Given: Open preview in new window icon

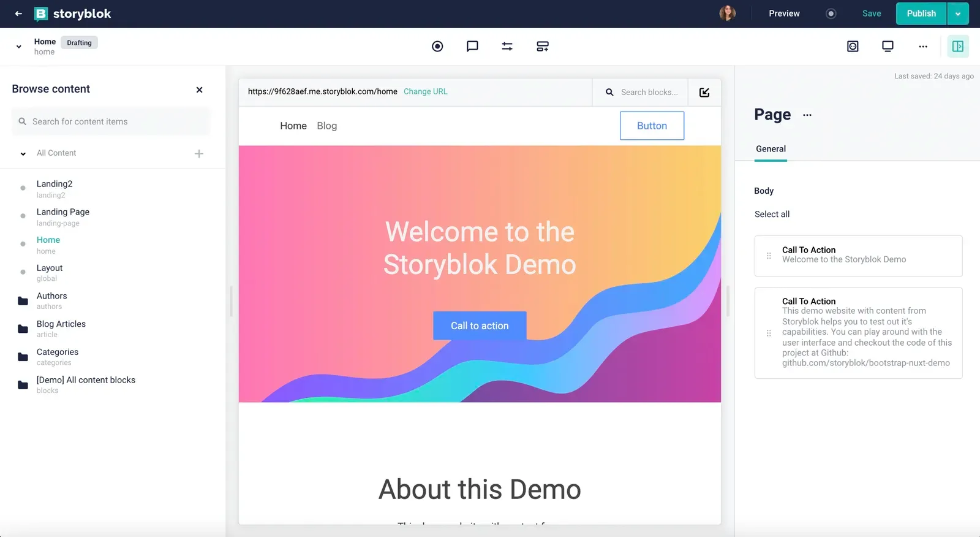Looking at the screenshot, I should (x=704, y=93).
